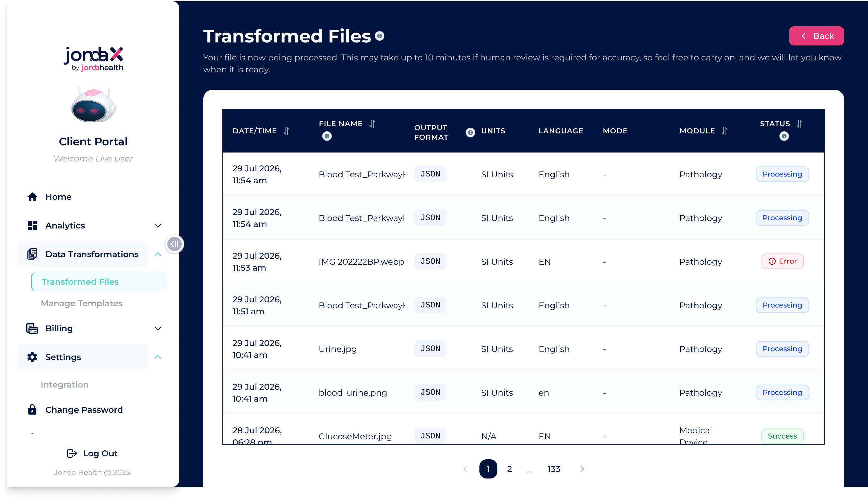
Task: Click Error status badge for IMG 202222BP.webp
Action: 782,261
